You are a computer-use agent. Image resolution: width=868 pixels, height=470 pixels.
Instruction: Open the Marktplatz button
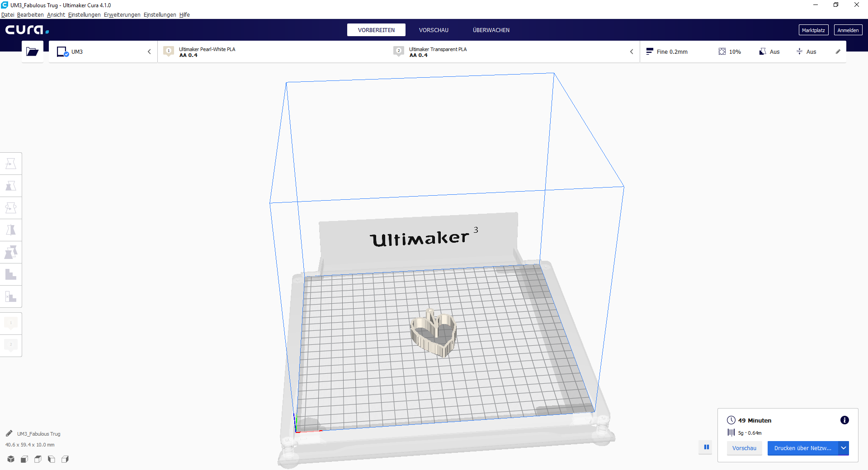coord(813,30)
